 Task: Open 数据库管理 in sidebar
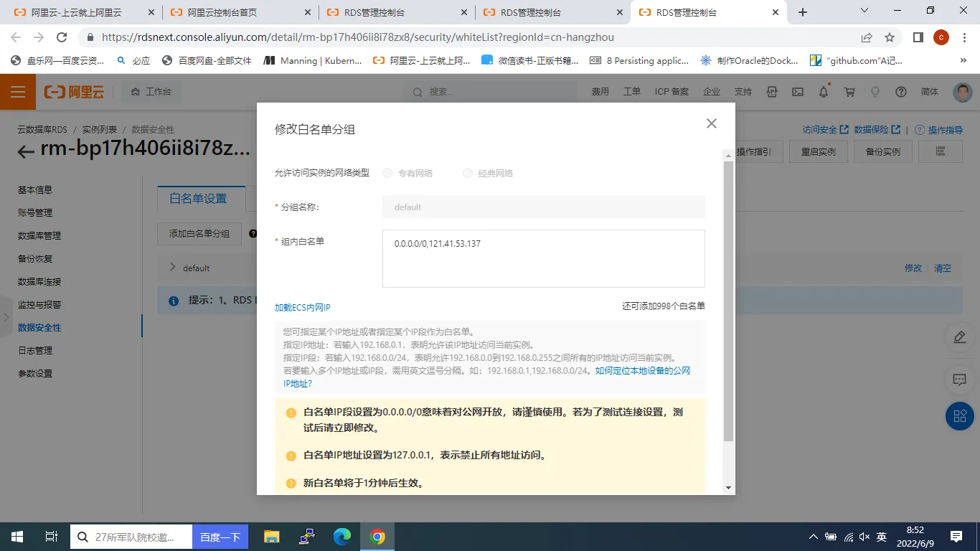coord(39,235)
